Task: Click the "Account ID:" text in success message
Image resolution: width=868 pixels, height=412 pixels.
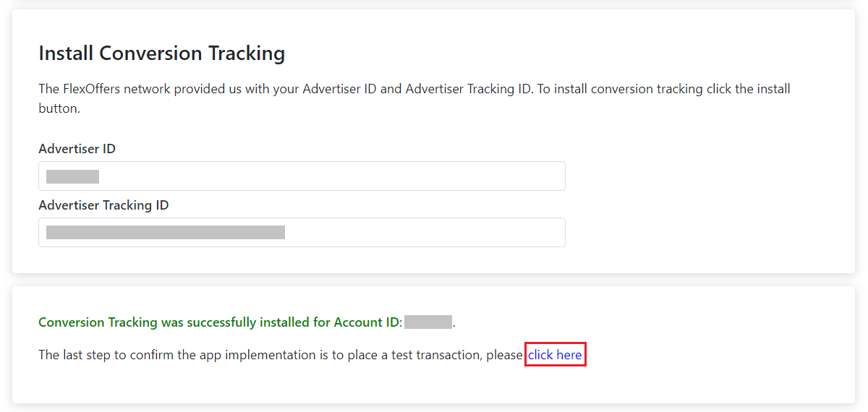Action: coord(367,322)
